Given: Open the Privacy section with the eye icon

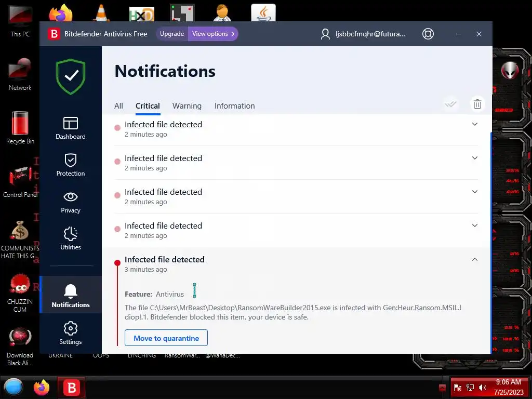Looking at the screenshot, I should 71,202.
